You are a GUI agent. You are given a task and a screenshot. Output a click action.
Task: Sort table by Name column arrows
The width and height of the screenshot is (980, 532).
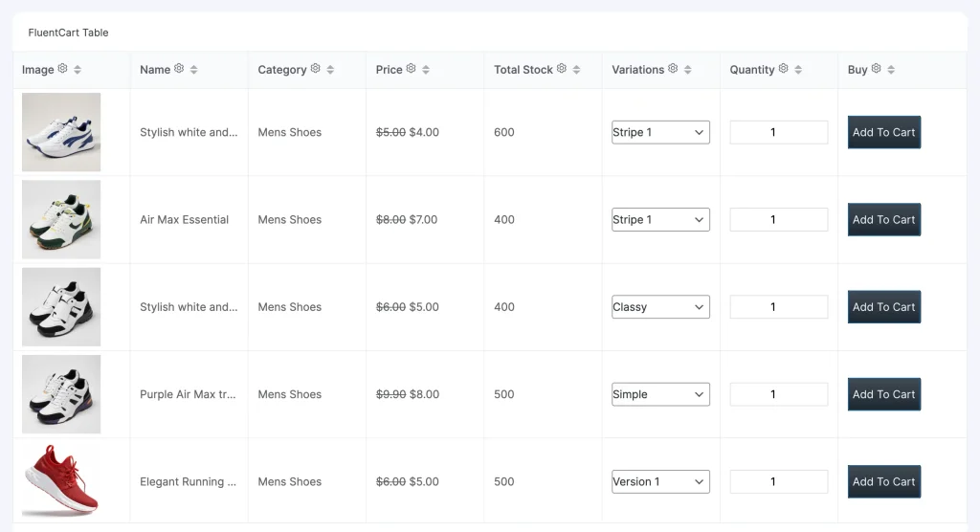[193, 70]
